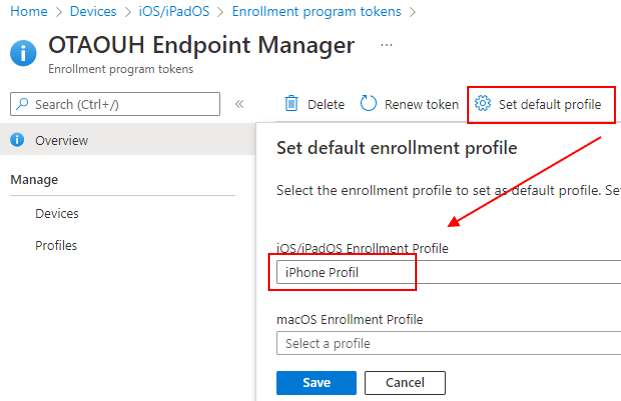The height and width of the screenshot is (401, 621).
Task: Select the Overview menu item
Action: tap(128, 140)
